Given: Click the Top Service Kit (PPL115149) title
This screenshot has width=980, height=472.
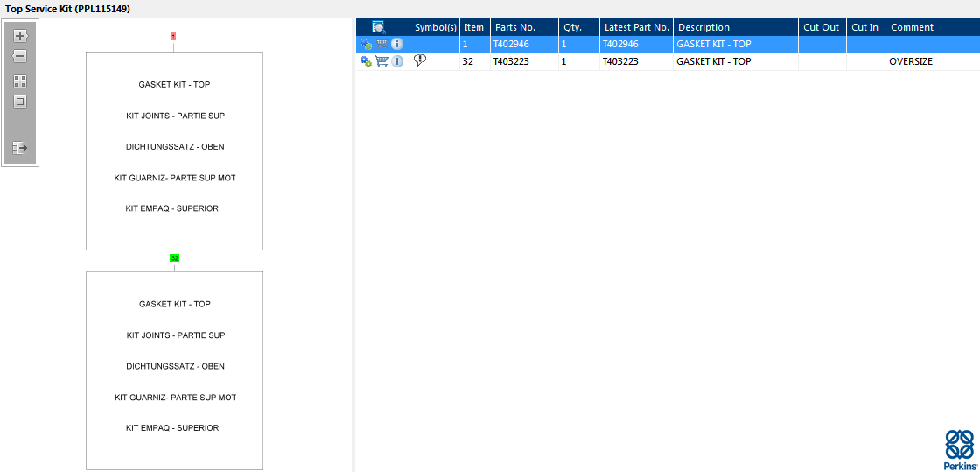Looking at the screenshot, I should (x=67, y=9).
